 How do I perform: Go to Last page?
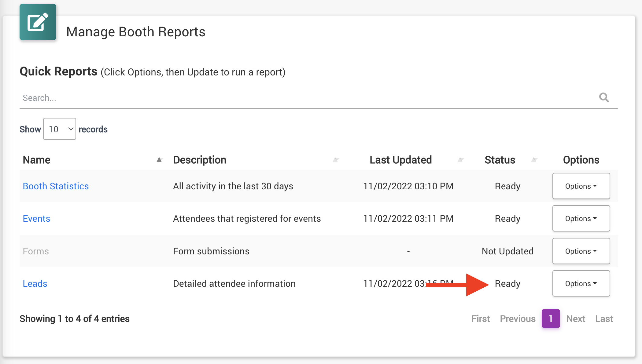[604, 318]
